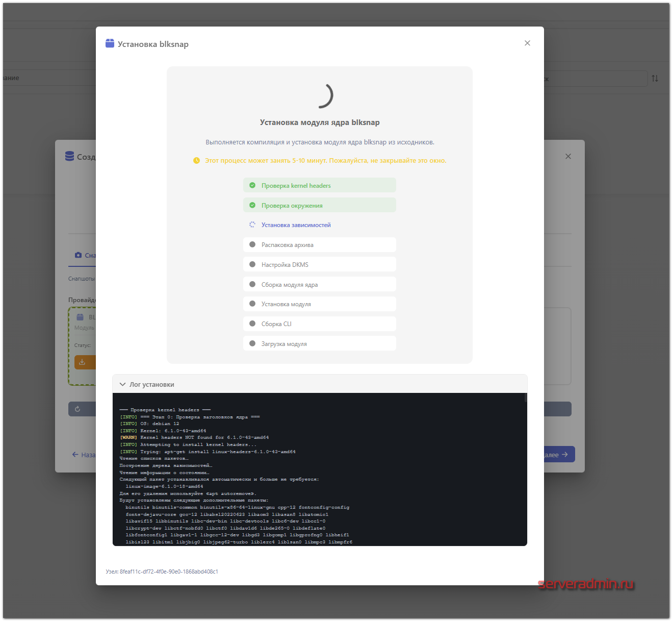
Task: Click the Лог установки header text
Action: coord(152,384)
